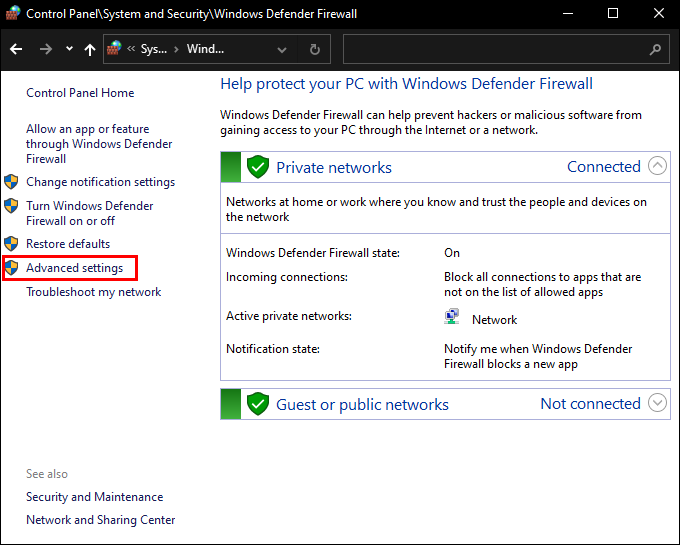Click the back navigation arrow
Image resolution: width=680 pixels, height=545 pixels.
click(16, 49)
